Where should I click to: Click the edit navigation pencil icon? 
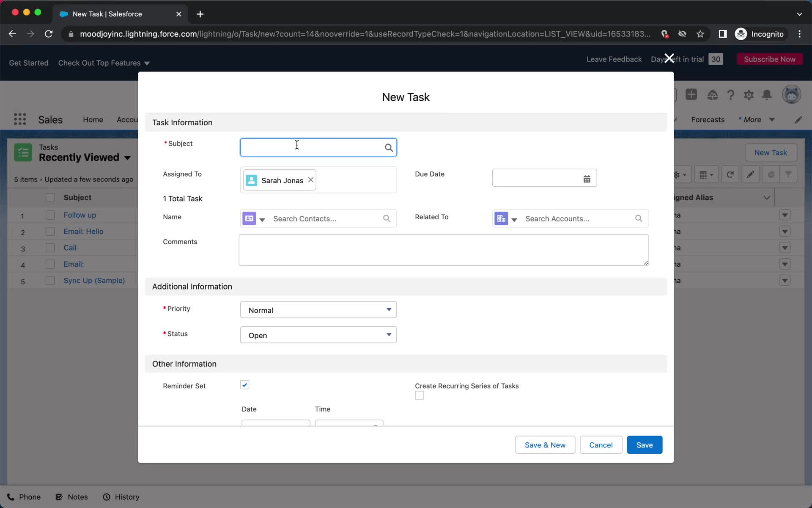coord(798,120)
